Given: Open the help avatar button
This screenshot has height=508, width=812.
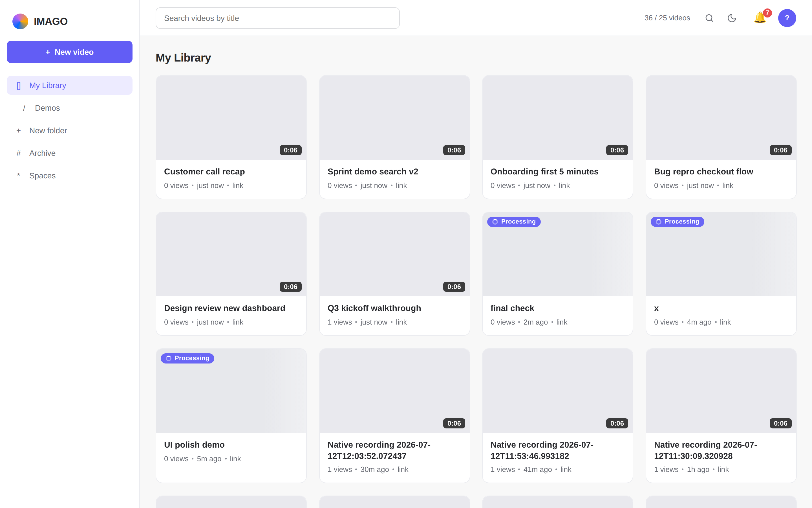Looking at the screenshot, I should (x=787, y=18).
